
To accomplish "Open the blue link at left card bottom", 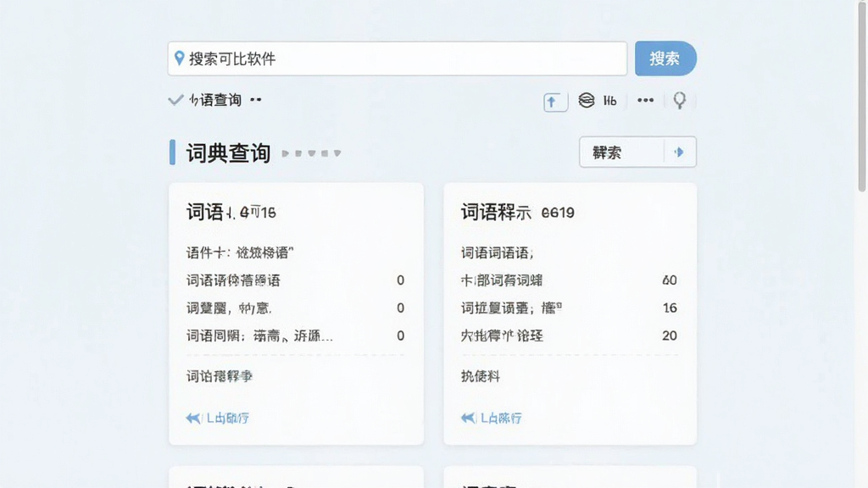I will point(227,419).
